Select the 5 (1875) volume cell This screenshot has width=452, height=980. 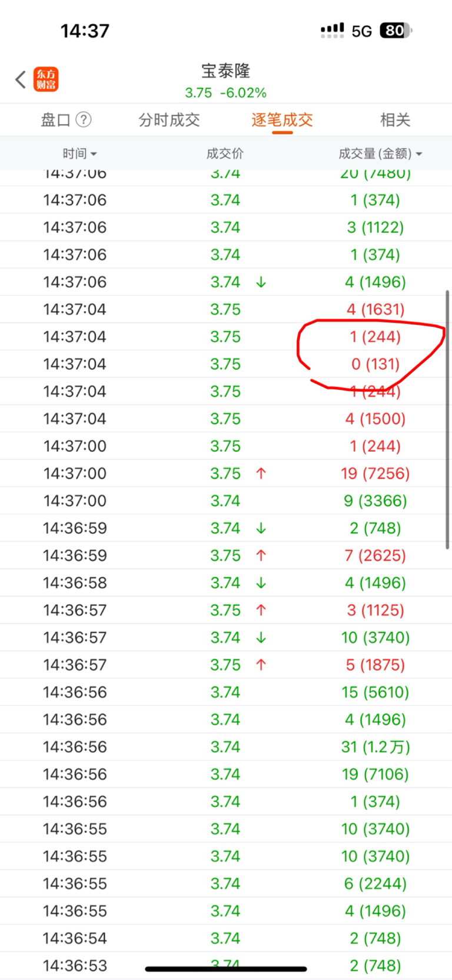[x=375, y=665]
